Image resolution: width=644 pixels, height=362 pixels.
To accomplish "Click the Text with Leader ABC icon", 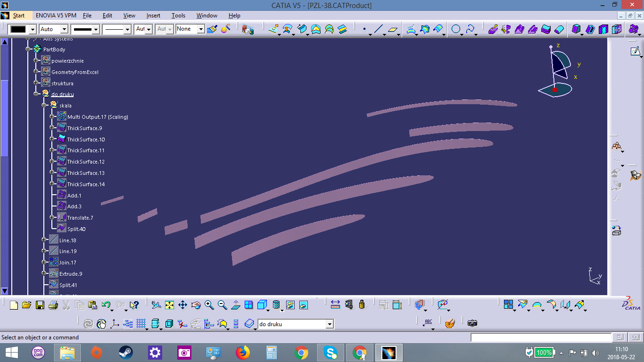I will point(428,322).
